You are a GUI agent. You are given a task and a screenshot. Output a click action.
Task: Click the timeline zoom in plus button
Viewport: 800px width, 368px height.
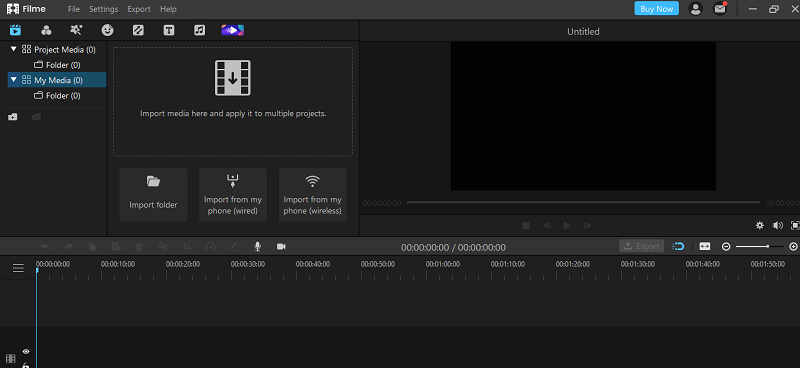[x=793, y=247]
